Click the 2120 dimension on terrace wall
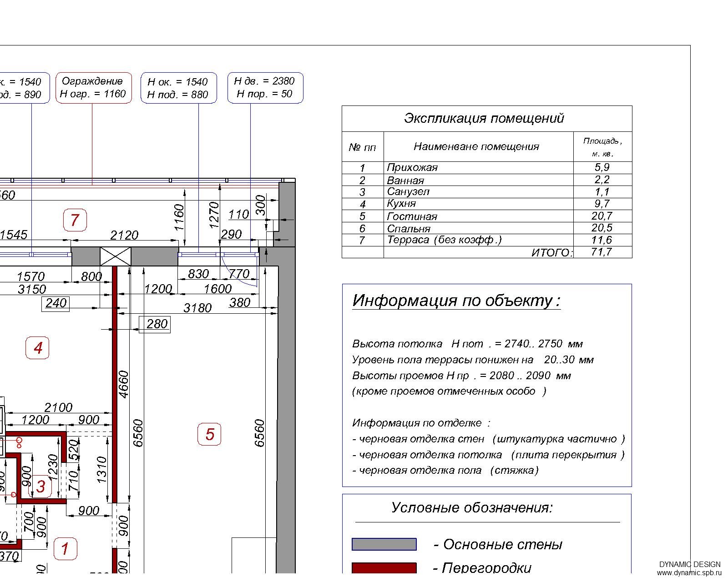 124,236
